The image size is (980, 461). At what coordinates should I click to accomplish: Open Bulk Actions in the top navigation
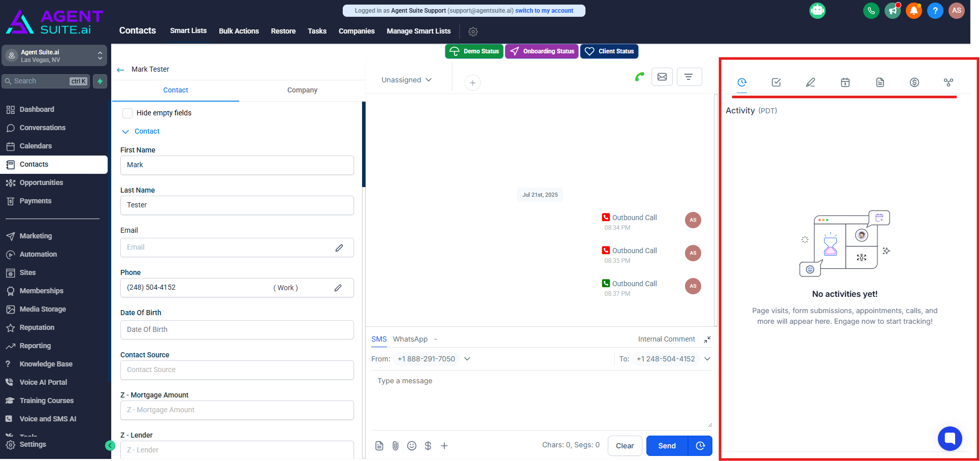[x=239, y=31]
